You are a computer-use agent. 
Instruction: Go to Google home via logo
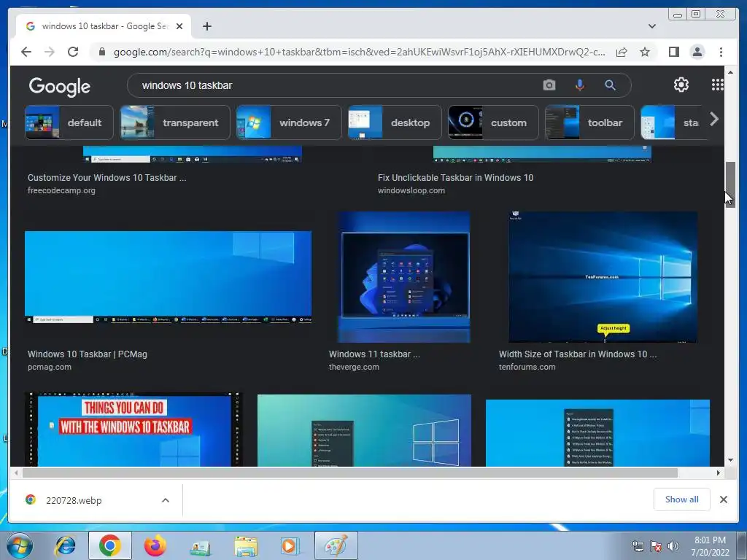[60, 87]
